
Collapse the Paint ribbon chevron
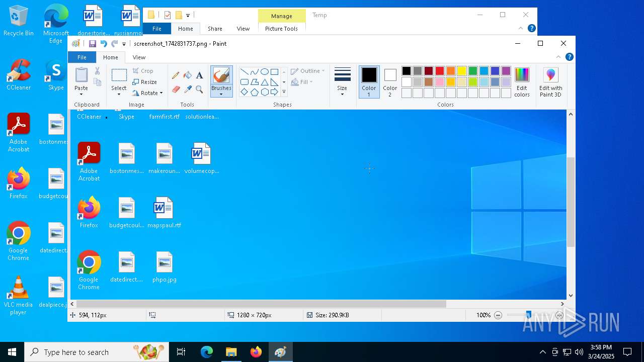coord(558,57)
